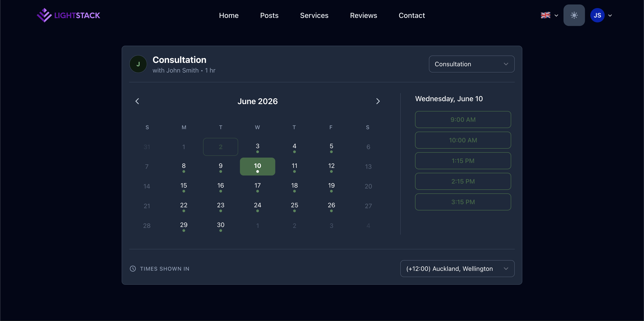Change the Auckland, Wellington timezone dropdown
644x321 pixels.
point(457,269)
